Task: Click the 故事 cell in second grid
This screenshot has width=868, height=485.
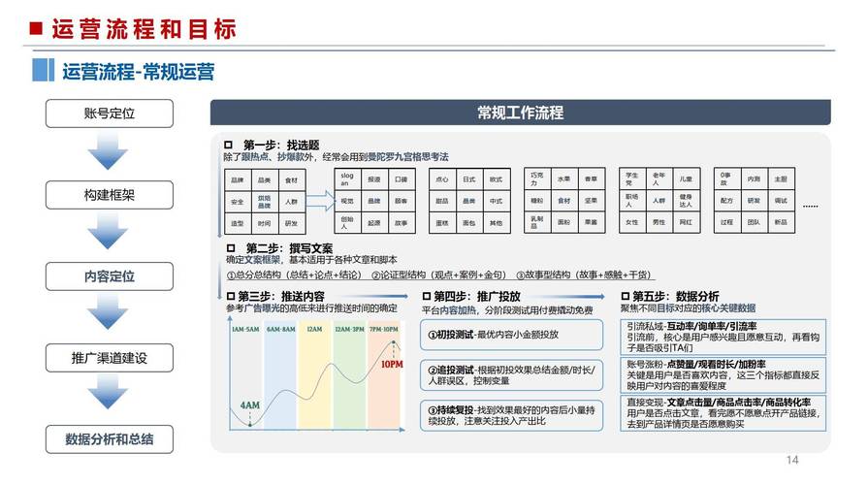Action: (402, 222)
